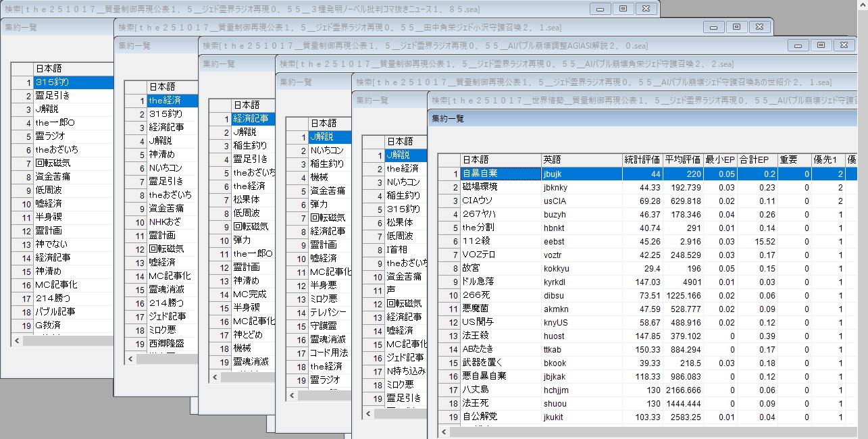This screenshot has height=439, width=868.
Task: Select the 自暴自棄 row in front table
Action: pyautogui.click(x=500, y=174)
